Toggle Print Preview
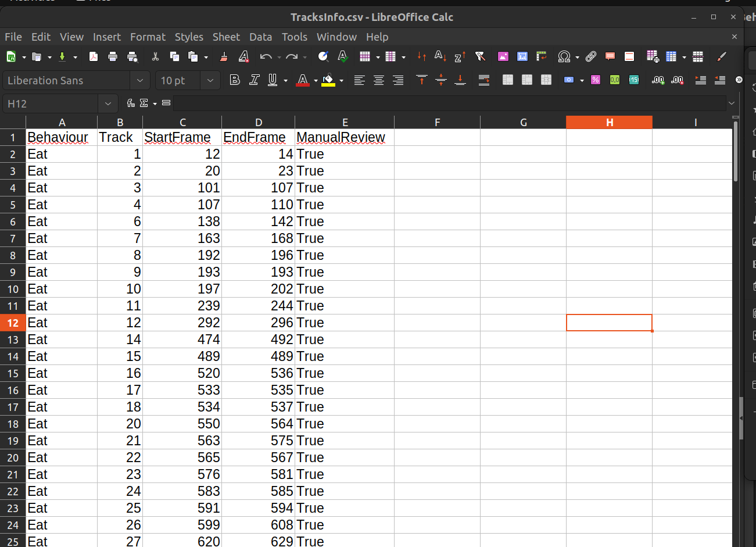Screen dimensions: 756x547 point(132,56)
